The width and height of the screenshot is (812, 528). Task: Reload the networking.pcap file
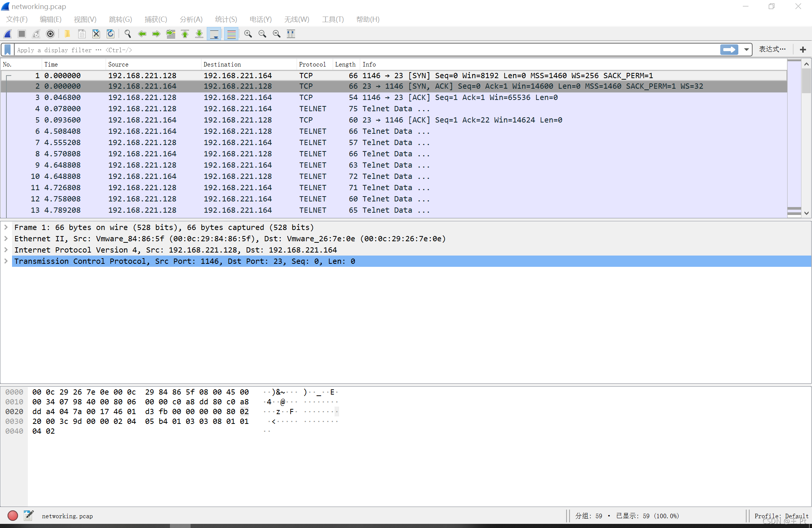click(x=110, y=34)
